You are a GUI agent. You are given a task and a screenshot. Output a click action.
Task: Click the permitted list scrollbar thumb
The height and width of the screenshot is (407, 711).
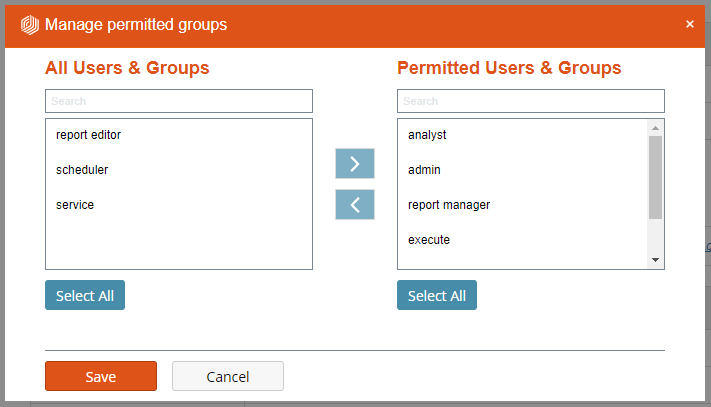[x=655, y=177]
